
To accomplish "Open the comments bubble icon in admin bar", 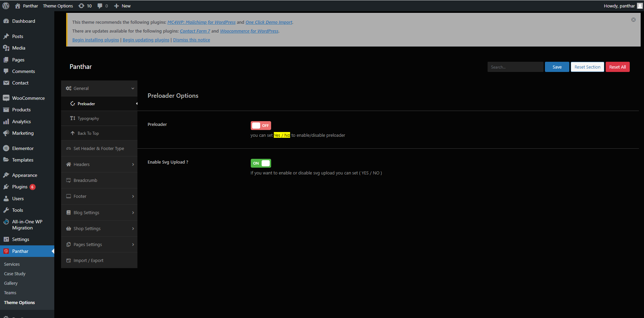I will (100, 6).
